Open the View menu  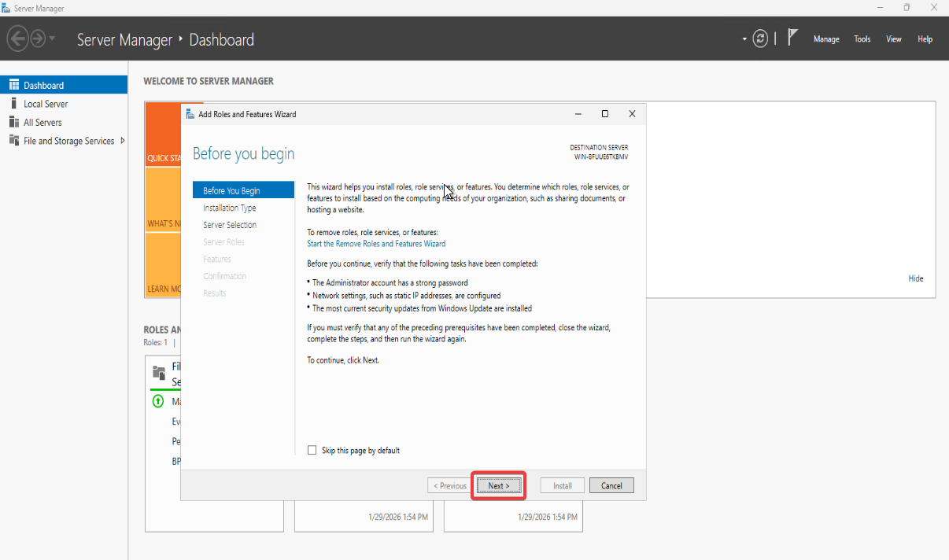(894, 39)
